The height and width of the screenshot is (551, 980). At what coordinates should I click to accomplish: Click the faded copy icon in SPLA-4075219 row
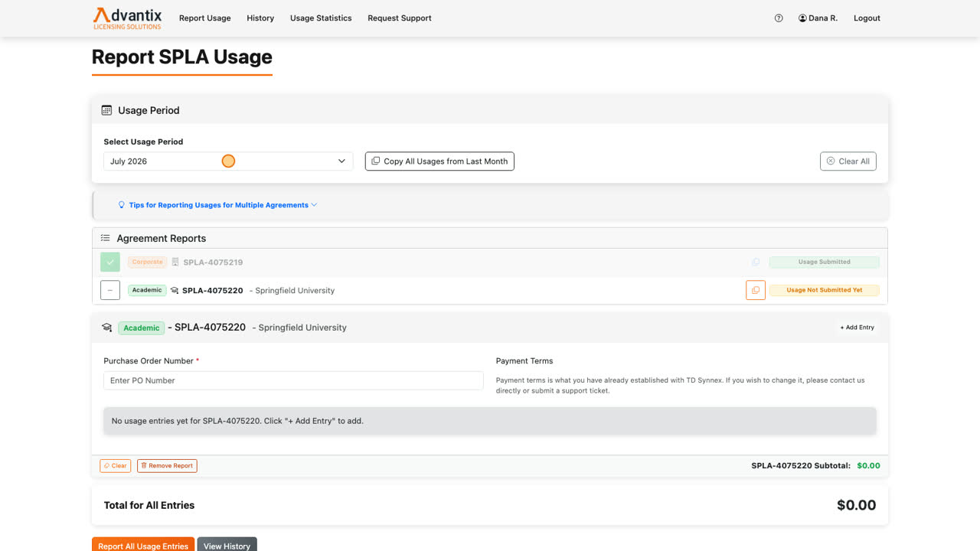click(x=756, y=262)
